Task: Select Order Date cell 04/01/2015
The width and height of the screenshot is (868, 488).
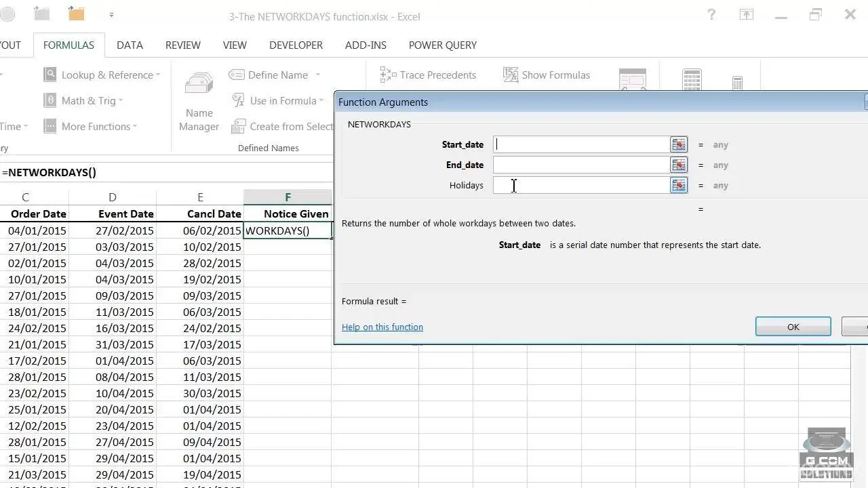Action: (x=34, y=230)
